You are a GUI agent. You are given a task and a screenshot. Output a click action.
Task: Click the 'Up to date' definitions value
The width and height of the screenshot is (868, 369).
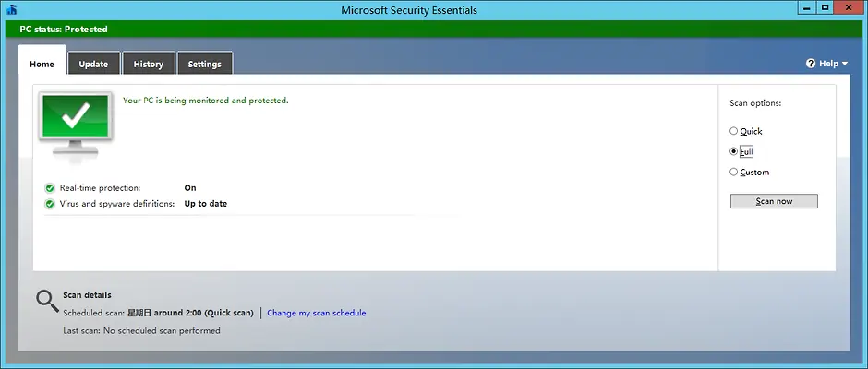pos(206,204)
